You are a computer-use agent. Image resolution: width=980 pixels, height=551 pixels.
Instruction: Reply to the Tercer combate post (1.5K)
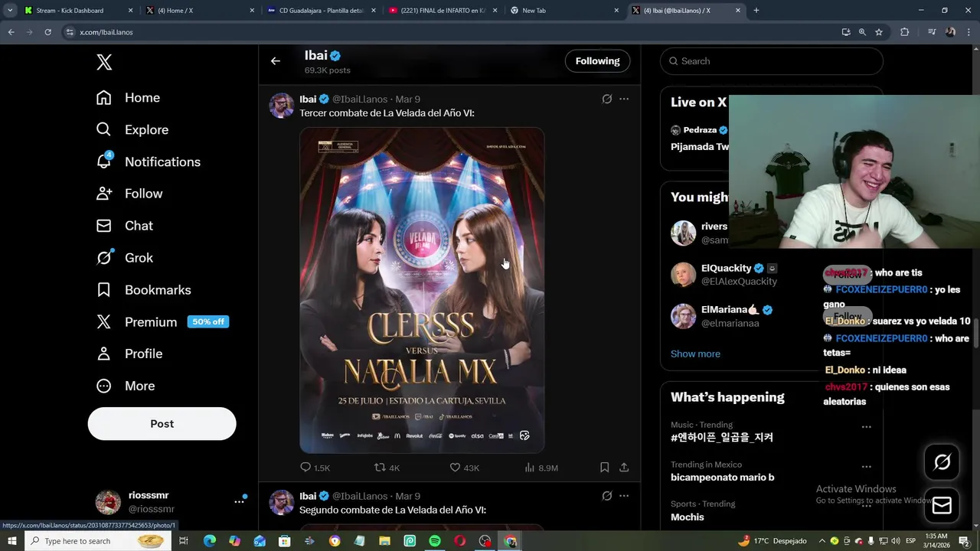click(x=315, y=468)
